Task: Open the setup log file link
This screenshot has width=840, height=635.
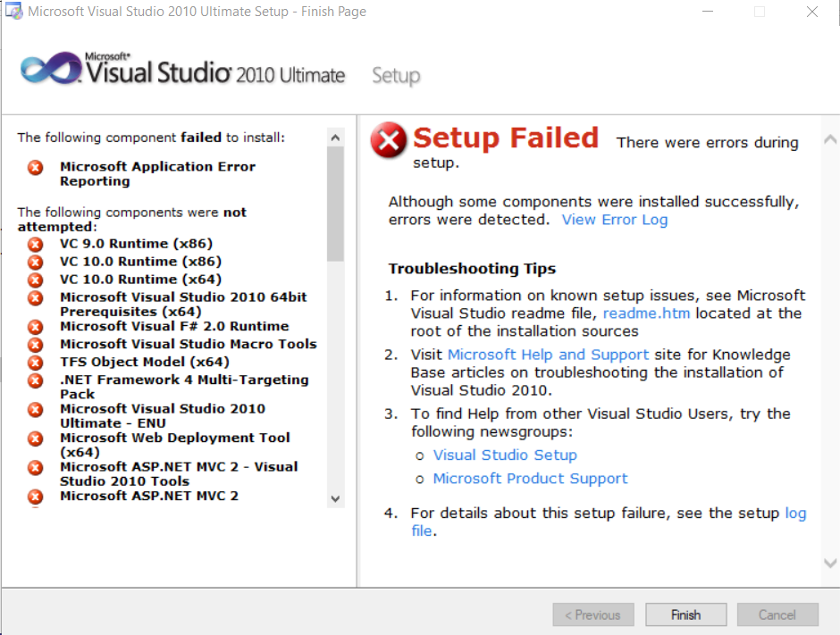Action: 794,514
